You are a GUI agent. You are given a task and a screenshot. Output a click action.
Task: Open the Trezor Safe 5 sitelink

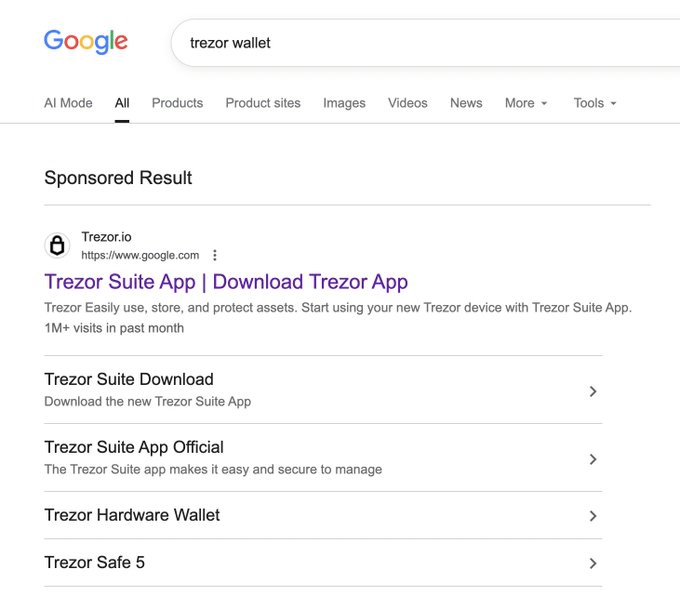point(323,563)
